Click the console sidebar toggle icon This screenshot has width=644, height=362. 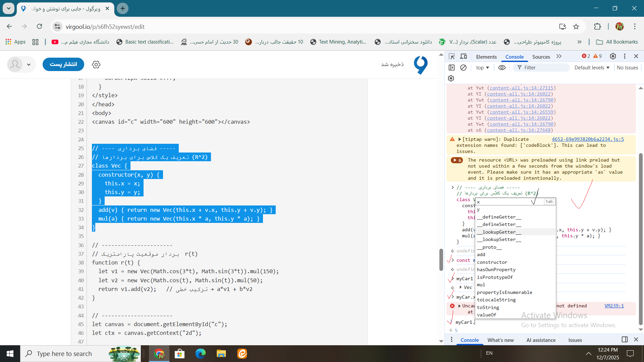452,68
